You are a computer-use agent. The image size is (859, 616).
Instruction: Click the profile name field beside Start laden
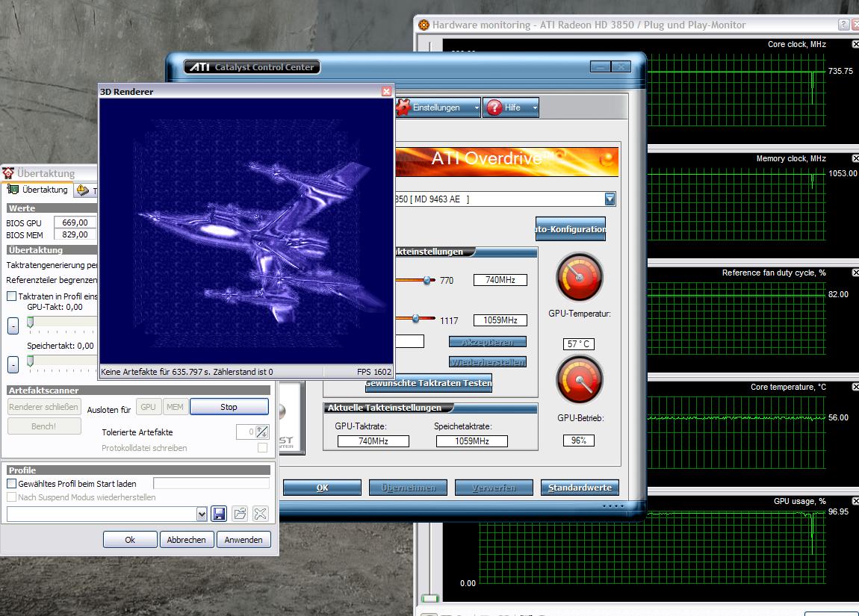(x=211, y=483)
